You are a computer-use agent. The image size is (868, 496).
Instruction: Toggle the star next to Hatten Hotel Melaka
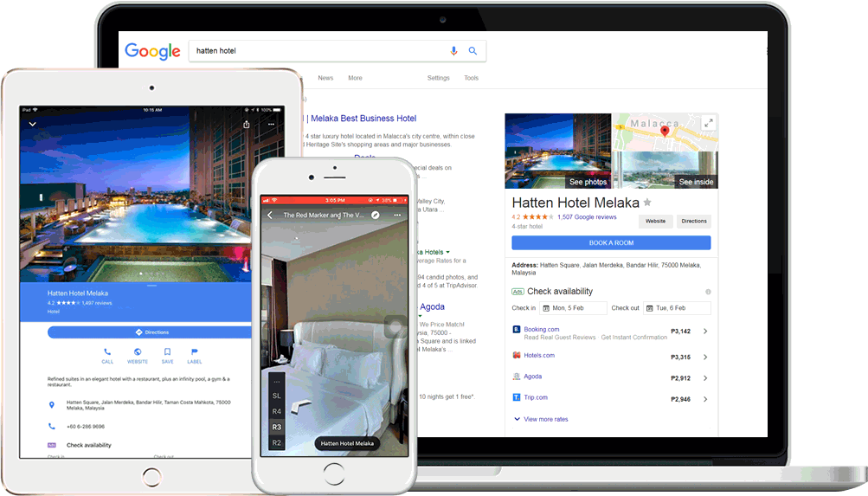point(647,203)
